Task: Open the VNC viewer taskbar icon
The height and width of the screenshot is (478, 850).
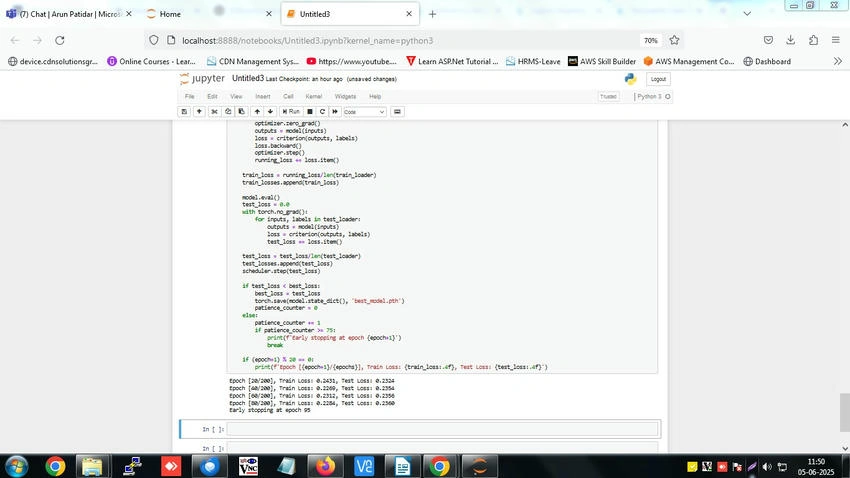Action: (x=248, y=466)
